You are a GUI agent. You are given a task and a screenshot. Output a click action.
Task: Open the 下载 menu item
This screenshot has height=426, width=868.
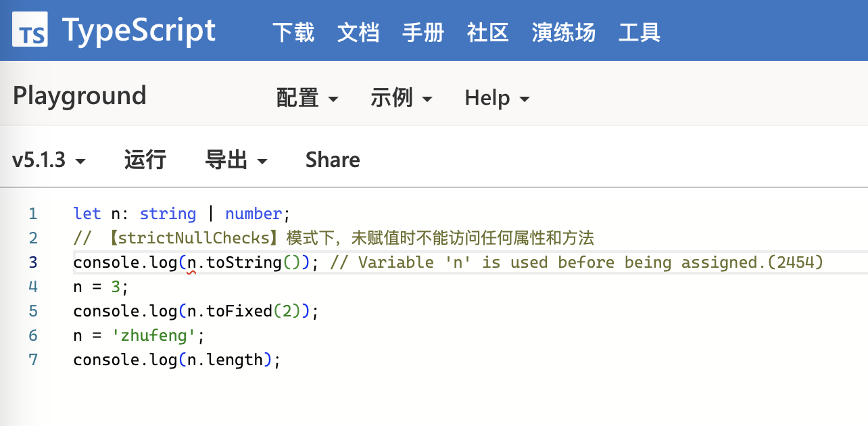click(293, 32)
